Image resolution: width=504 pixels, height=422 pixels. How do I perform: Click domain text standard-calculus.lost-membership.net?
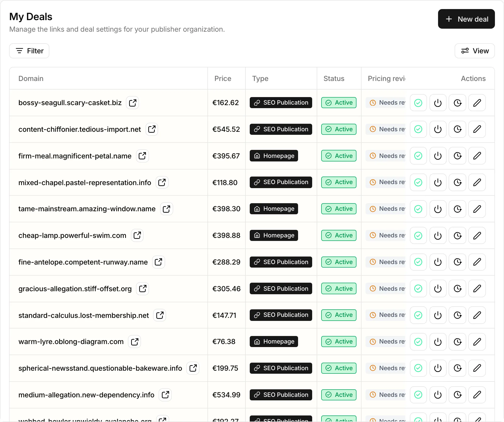tap(84, 315)
